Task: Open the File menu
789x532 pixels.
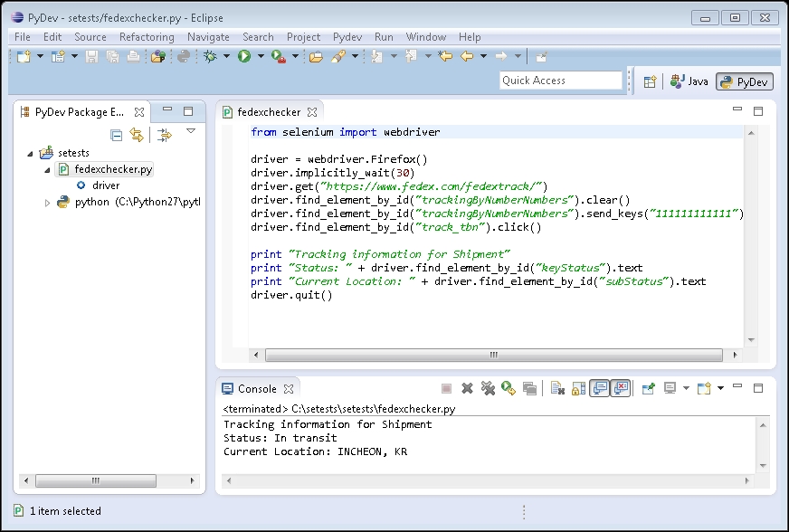Action: pos(22,37)
